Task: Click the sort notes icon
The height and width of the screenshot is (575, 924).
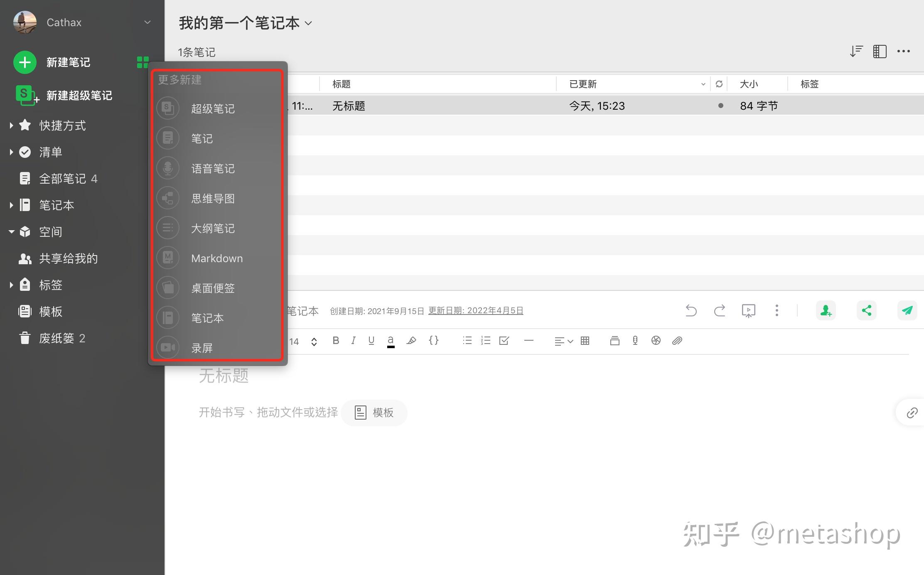Action: tap(856, 52)
